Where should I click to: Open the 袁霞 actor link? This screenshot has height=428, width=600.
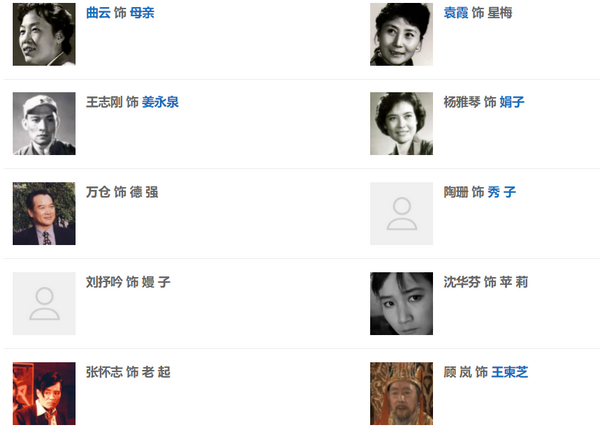tap(456, 13)
